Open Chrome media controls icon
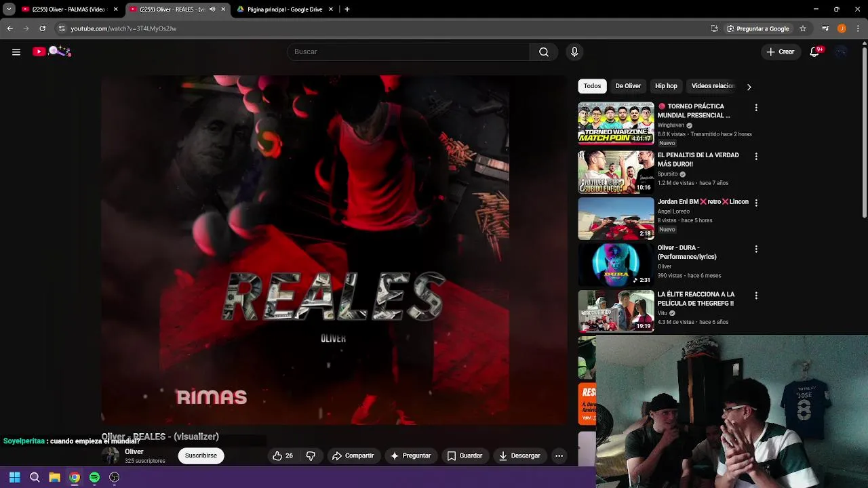Screen dimensions: 868x488 point(825,28)
